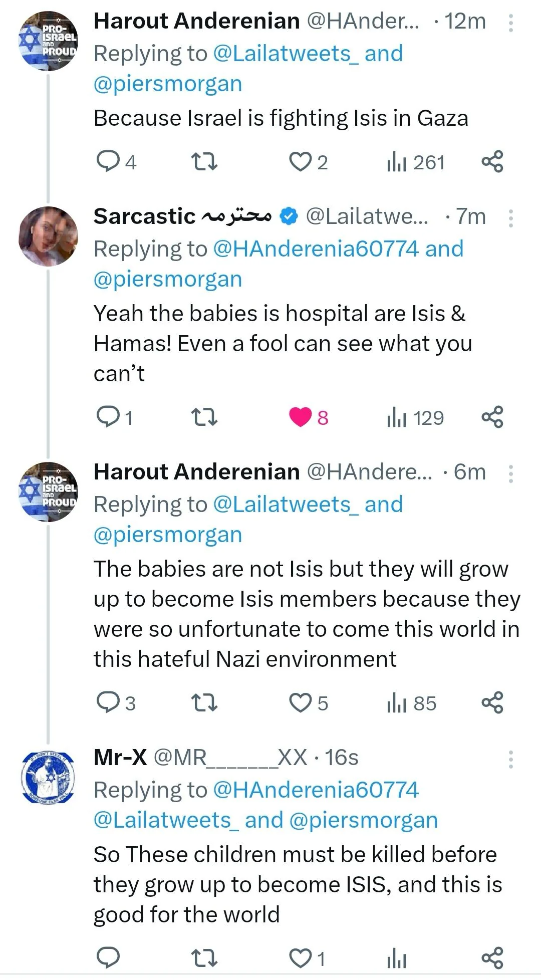Viewport: 541px width, 980px height.
Task: Open more options on the 12m tweet
Action: [x=510, y=23]
